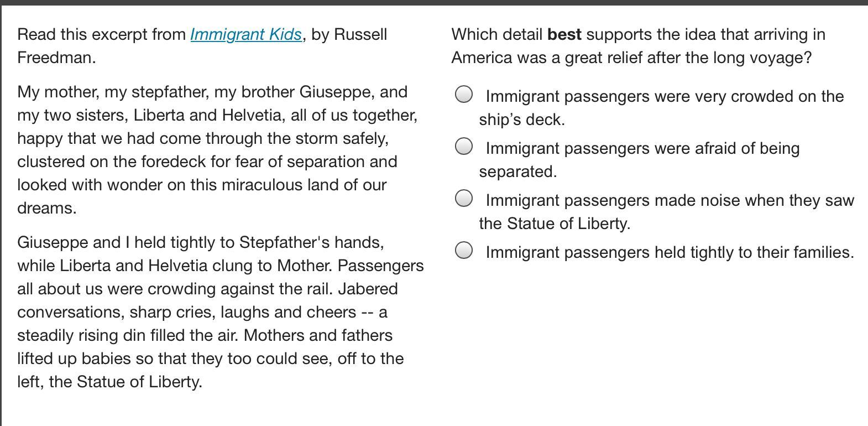
Task: Click the phrase "steadily rising din filled the air"
Action: point(128,335)
